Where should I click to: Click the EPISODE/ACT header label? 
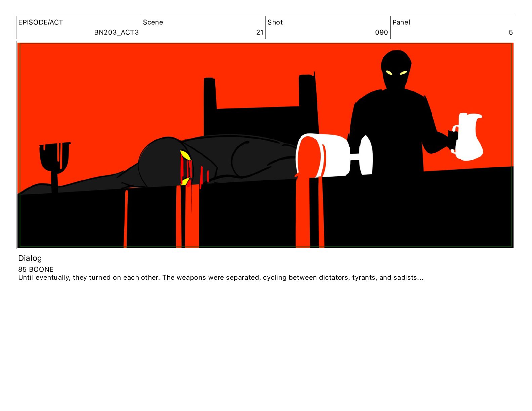tap(41, 22)
